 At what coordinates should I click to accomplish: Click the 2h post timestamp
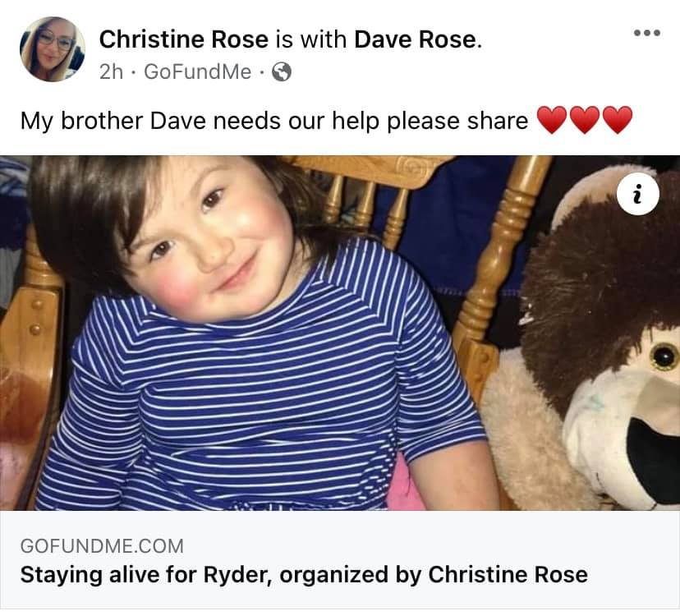click(x=111, y=72)
